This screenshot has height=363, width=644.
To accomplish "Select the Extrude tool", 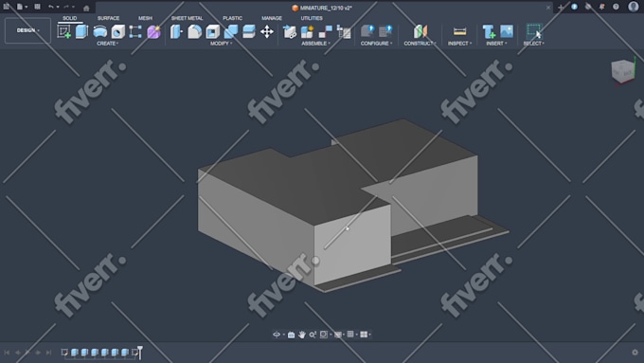I will pos(81,31).
